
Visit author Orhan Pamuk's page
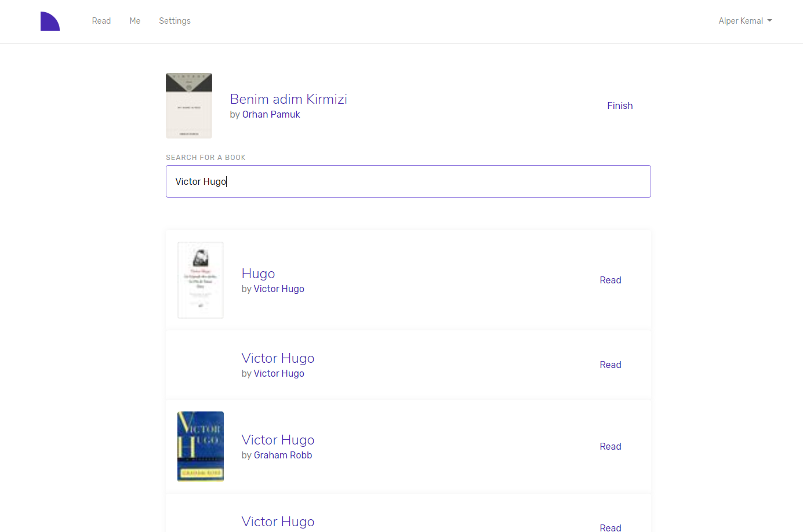(271, 115)
